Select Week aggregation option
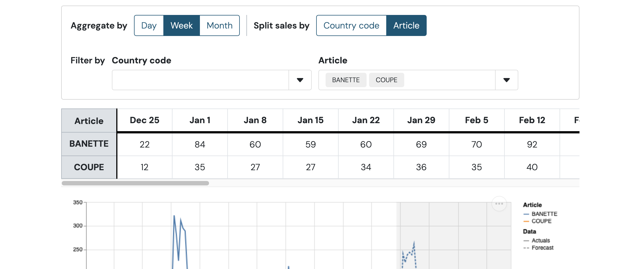This screenshot has height=269, width=644. pyautogui.click(x=181, y=25)
